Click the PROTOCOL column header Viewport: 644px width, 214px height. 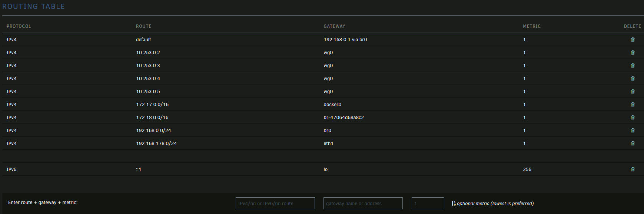(x=19, y=26)
